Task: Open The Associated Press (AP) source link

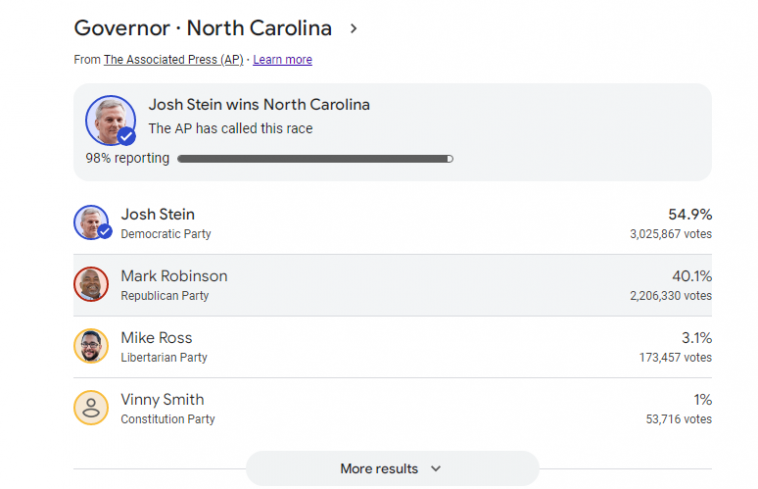Action: point(174,60)
